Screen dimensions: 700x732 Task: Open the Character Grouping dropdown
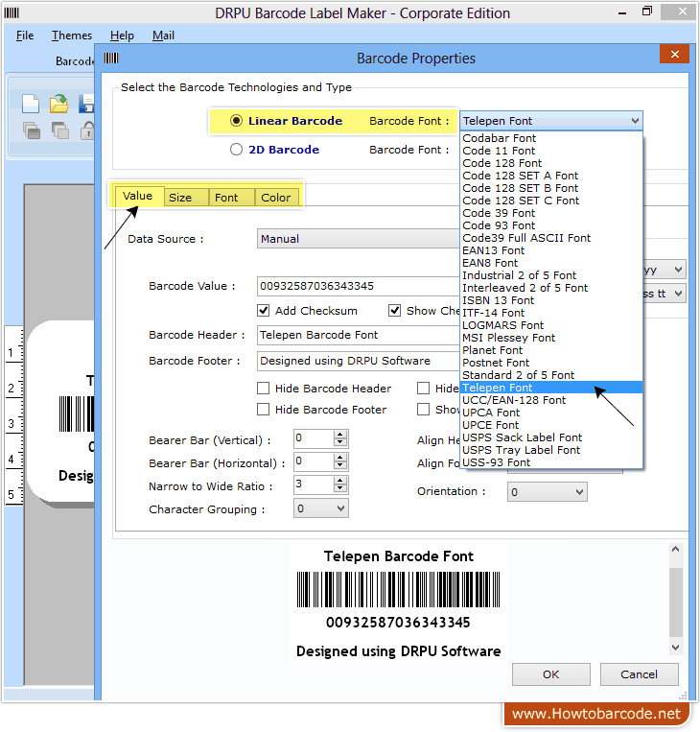(320, 508)
